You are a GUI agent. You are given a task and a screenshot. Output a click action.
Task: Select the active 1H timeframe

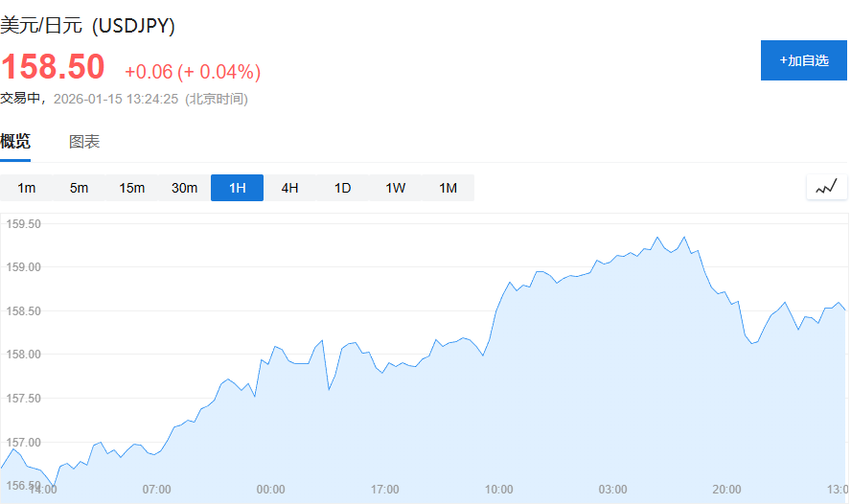point(237,188)
